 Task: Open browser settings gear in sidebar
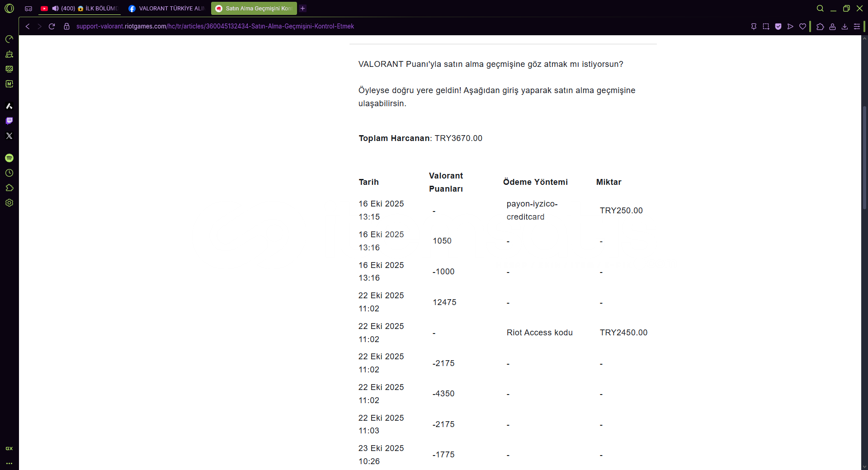pyautogui.click(x=9, y=203)
